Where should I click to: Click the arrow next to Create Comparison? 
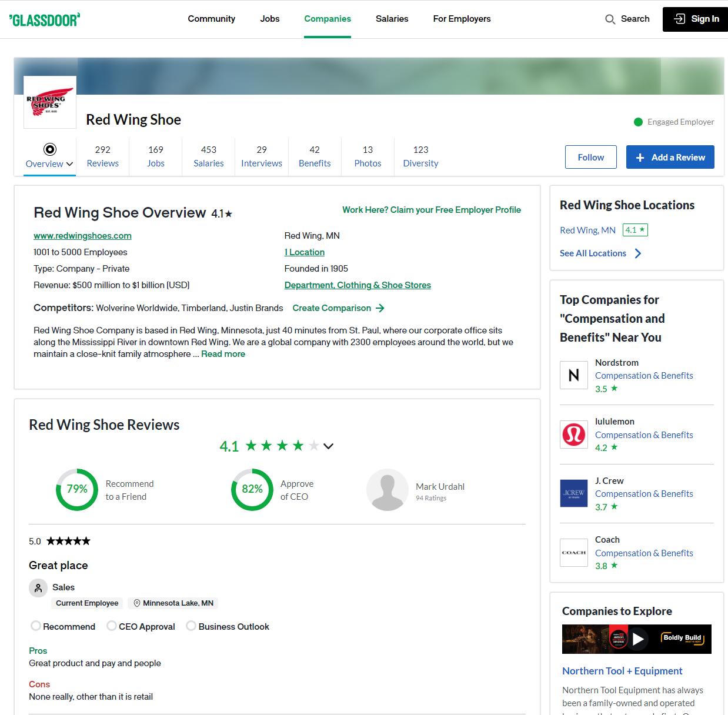pyautogui.click(x=380, y=308)
